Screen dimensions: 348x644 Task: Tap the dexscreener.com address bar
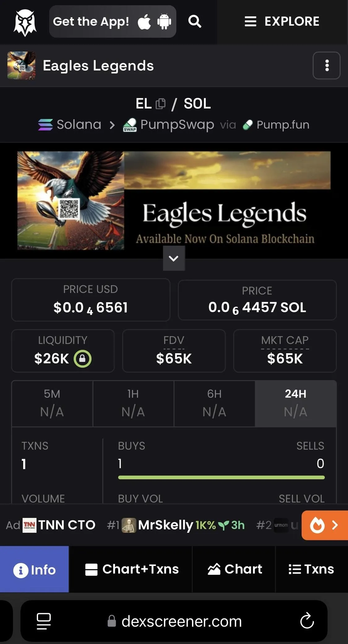[181, 621]
